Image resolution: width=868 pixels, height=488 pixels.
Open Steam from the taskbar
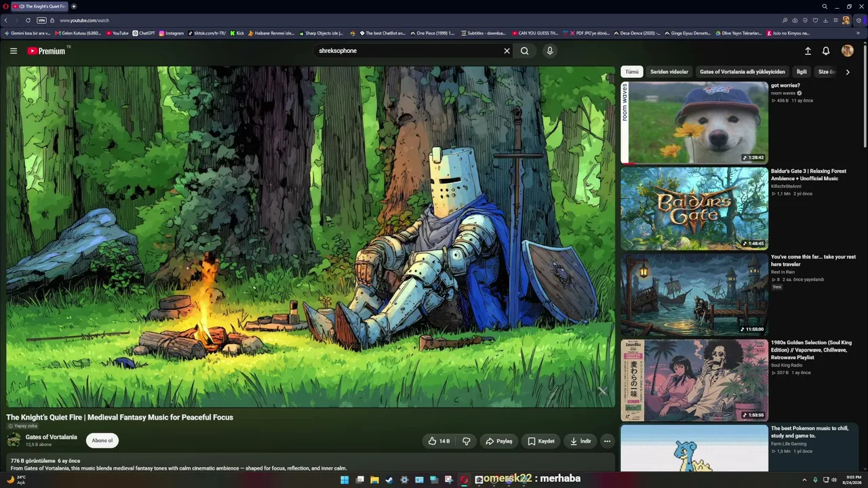pos(389,480)
